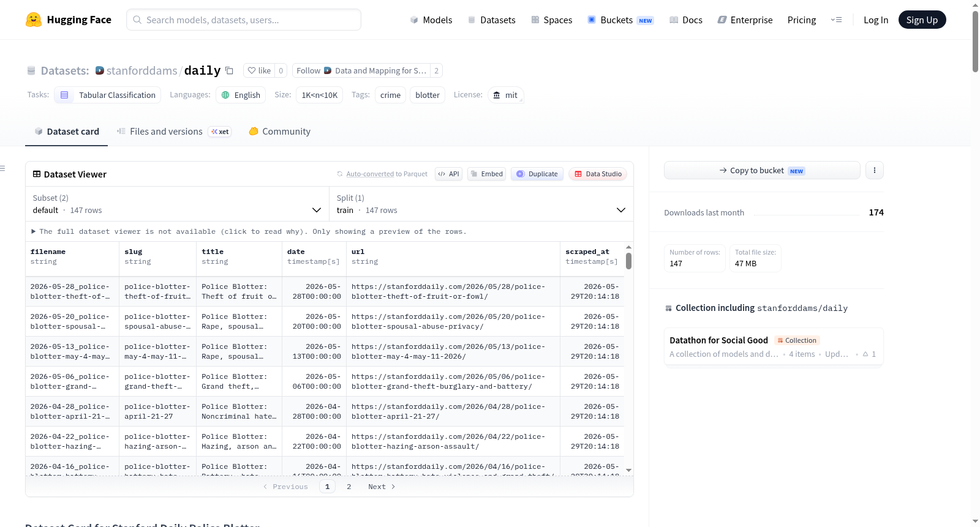The height and width of the screenshot is (527, 980).
Task: Click the like count of 0
Action: (281, 70)
